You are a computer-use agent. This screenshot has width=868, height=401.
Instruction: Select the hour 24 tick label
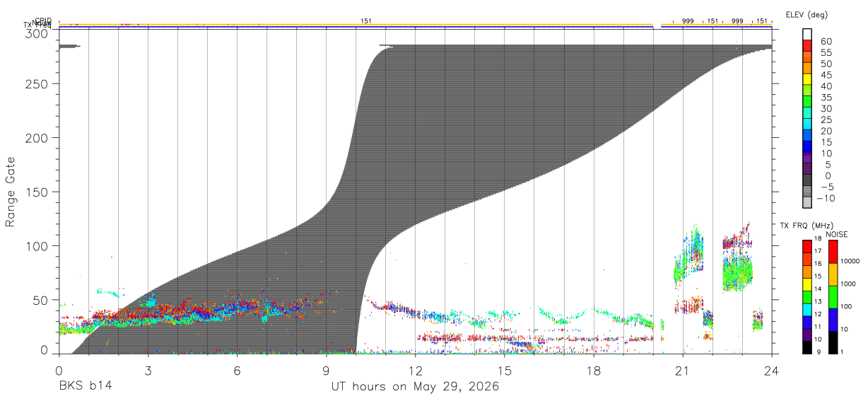tap(772, 370)
